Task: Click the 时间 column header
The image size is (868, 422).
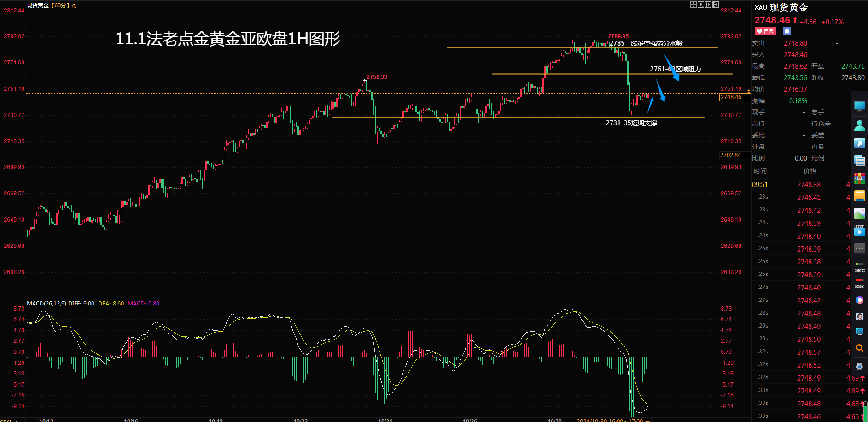Action: coord(760,171)
